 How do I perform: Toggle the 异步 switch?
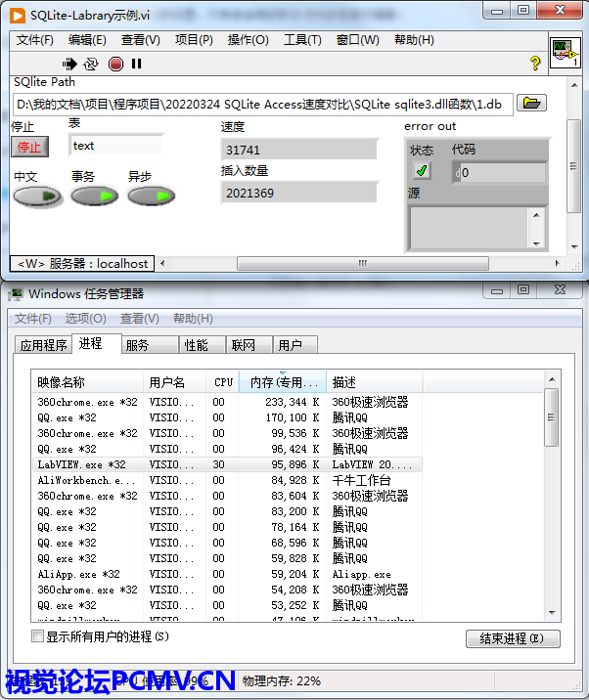[151, 197]
